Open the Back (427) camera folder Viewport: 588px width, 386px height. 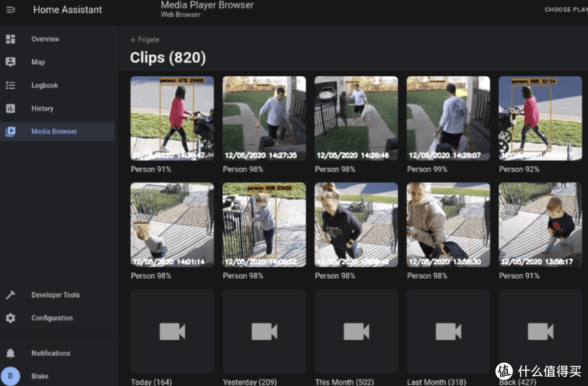[540, 331]
